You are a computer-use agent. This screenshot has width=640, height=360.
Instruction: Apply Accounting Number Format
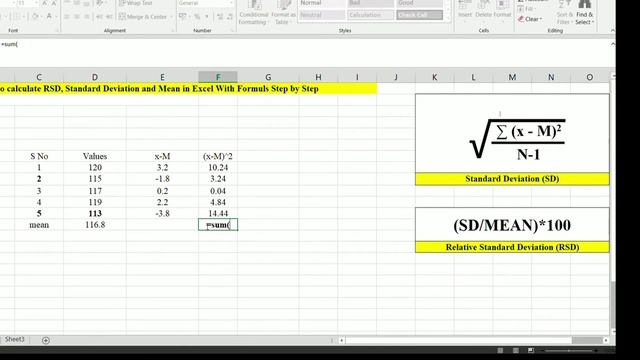[x=183, y=16]
